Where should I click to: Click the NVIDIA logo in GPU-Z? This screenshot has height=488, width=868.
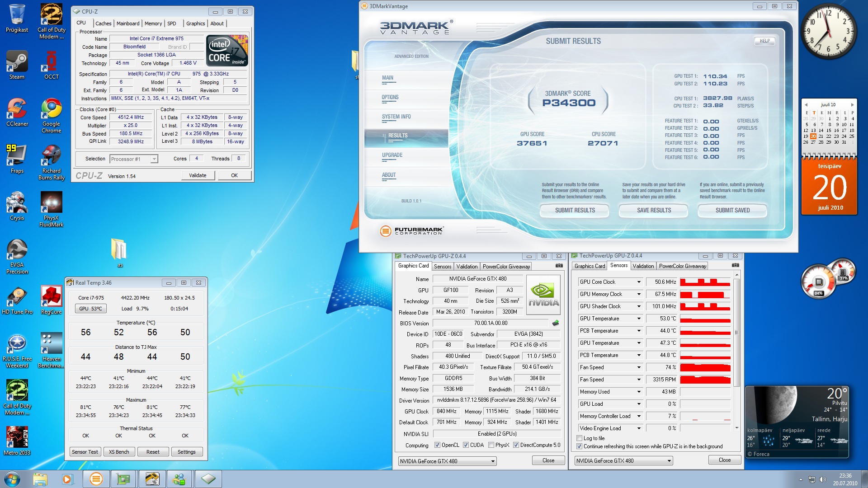point(543,295)
